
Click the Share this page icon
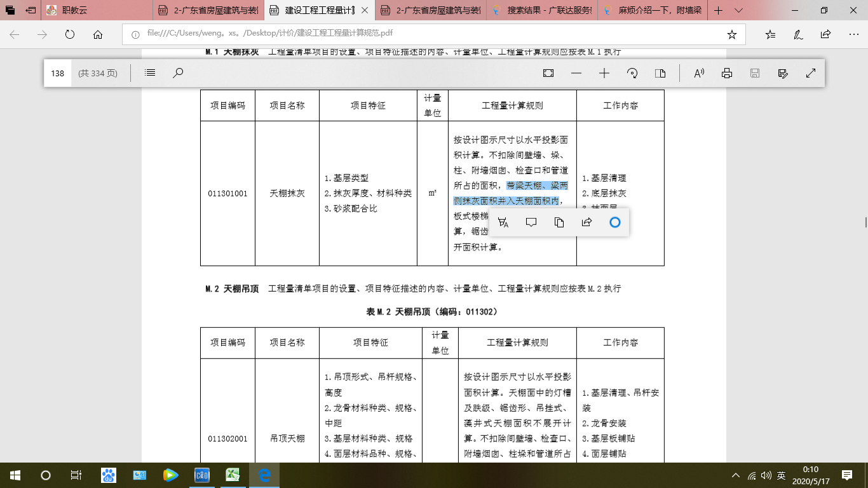tap(825, 35)
